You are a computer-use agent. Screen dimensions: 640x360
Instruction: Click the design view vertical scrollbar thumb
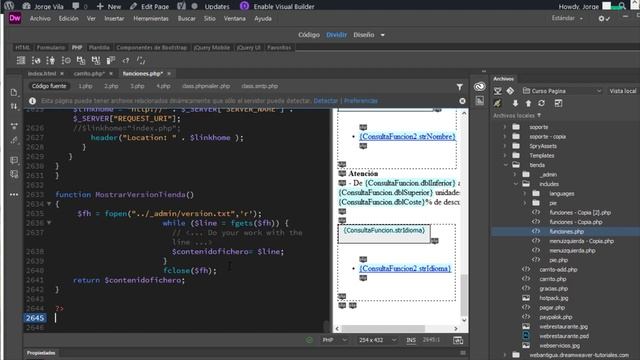click(464, 295)
